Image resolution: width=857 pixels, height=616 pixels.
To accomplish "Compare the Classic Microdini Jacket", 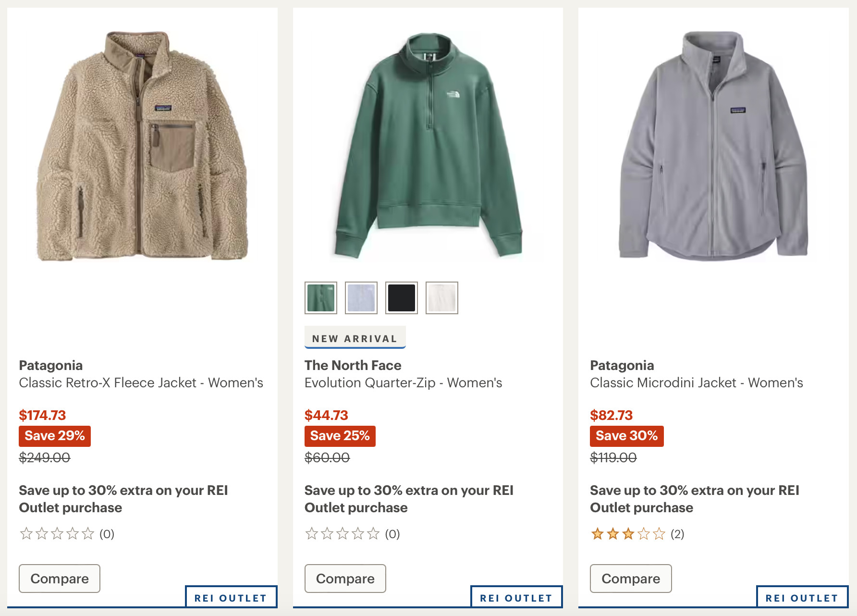I will (630, 579).
